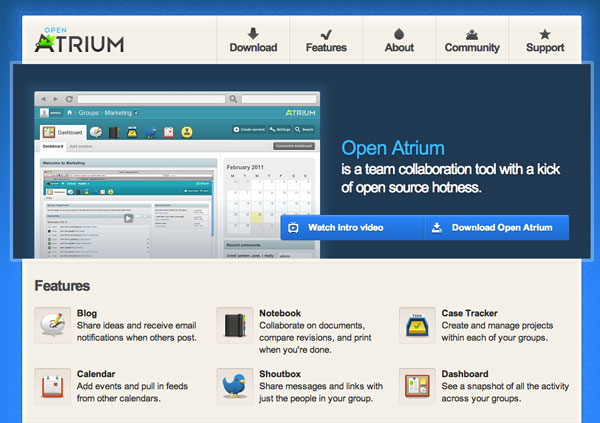Open the Calendar feature icon
The height and width of the screenshot is (423, 600).
(x=52, y=385)
